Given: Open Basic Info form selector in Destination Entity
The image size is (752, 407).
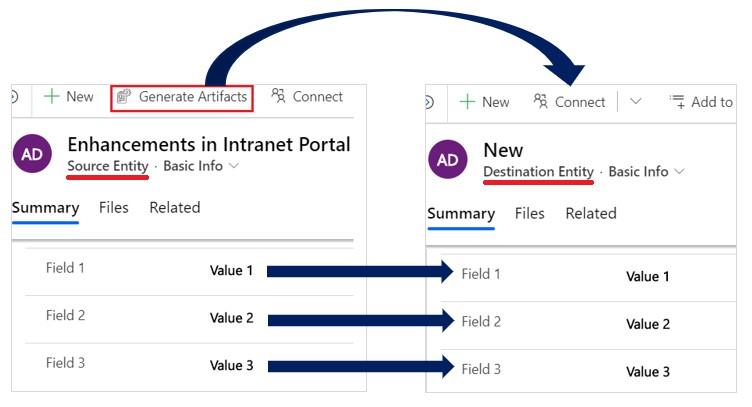Looking at the screenshot, I should [x=646, y=172].
